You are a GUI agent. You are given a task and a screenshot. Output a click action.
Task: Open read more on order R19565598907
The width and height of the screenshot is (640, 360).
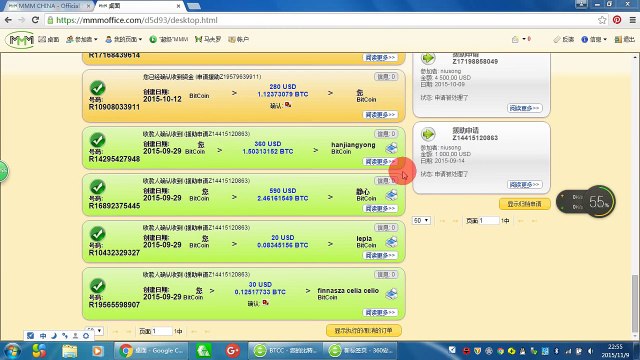[380, 313]
